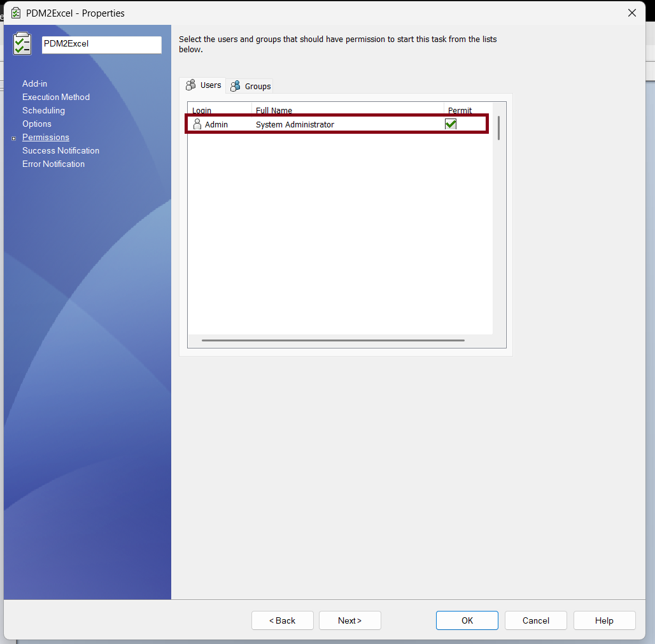655x644 pixels.
Task: Click inside the PDM2Excel name field
Action: coord(101,45)
